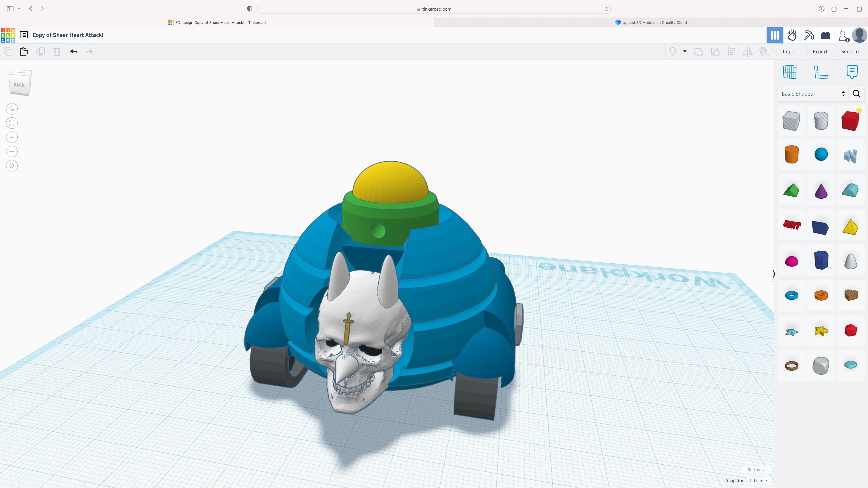Image resolution: width=868 pixels, height=488 pixels.
Task: Select the blue Polygon shape
Action: [821, 260]
